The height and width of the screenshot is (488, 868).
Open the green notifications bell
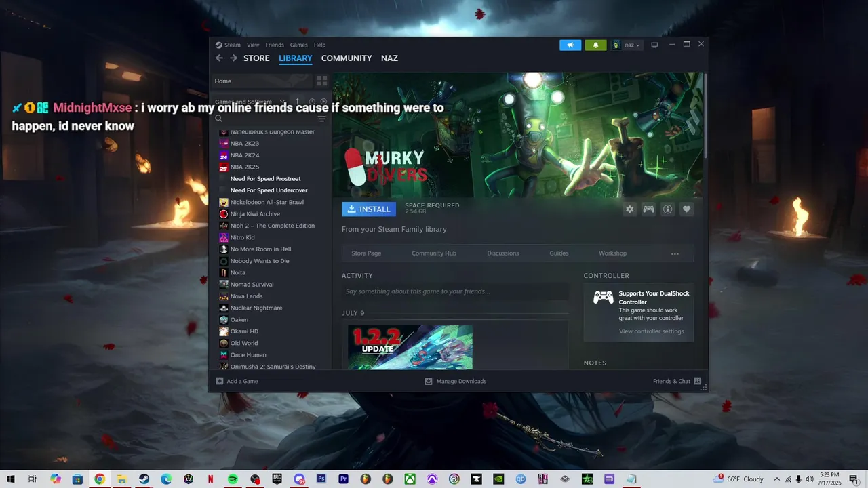[x=595, y=45]
